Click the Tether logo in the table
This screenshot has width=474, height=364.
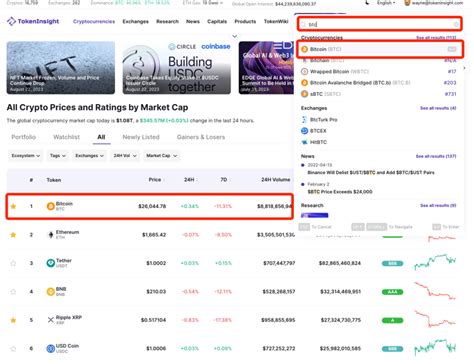pyautogui.click(x=51, y=263)
